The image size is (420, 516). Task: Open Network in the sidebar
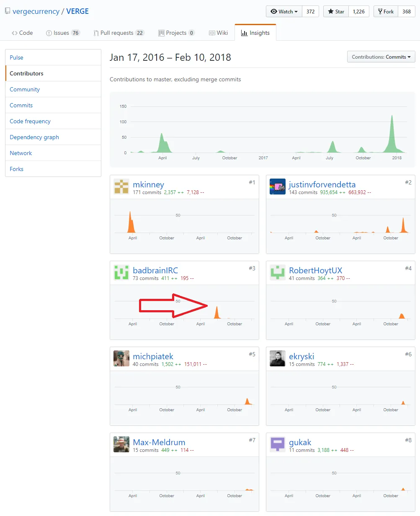53,153
